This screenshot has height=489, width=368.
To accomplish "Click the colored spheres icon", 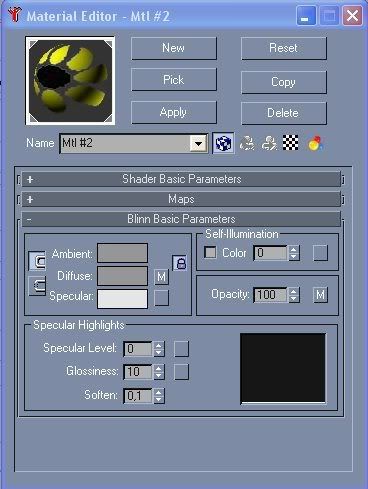I will [315, 143].
